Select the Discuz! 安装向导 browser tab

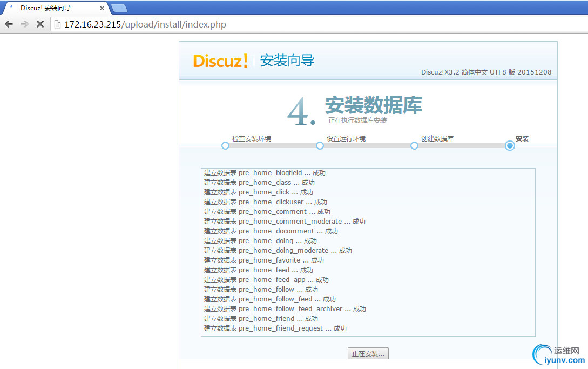tap(56, 8)
